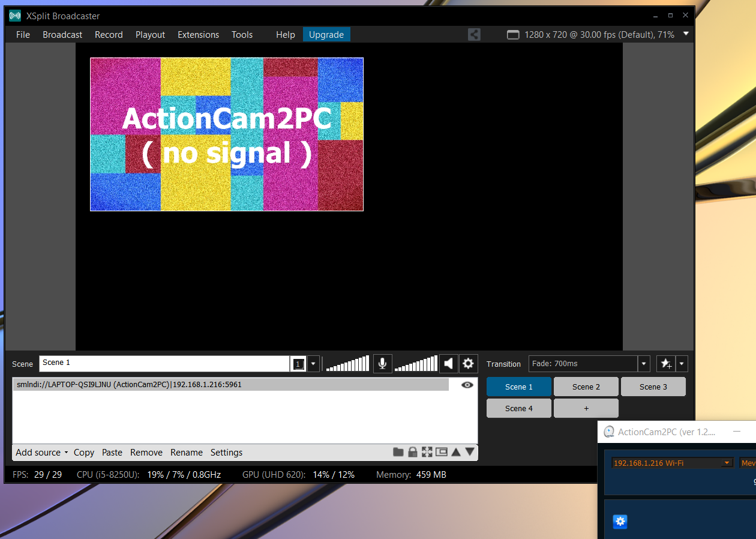This screenshot has height=539, width=756.
Task: Click the GPU usage 14% / 12% text
Action: click(298, 475)
